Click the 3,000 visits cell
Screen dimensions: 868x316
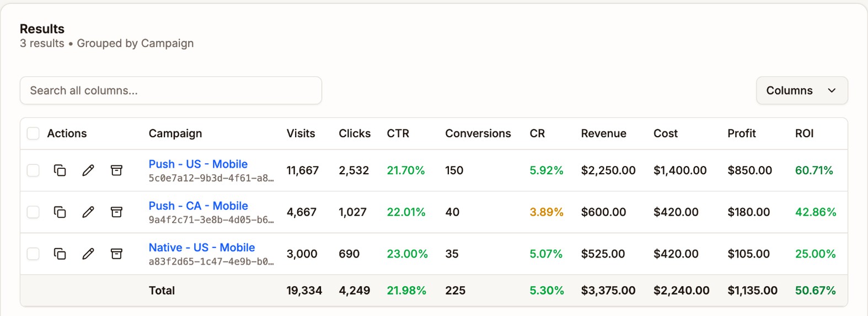click(x=302, y=254)
